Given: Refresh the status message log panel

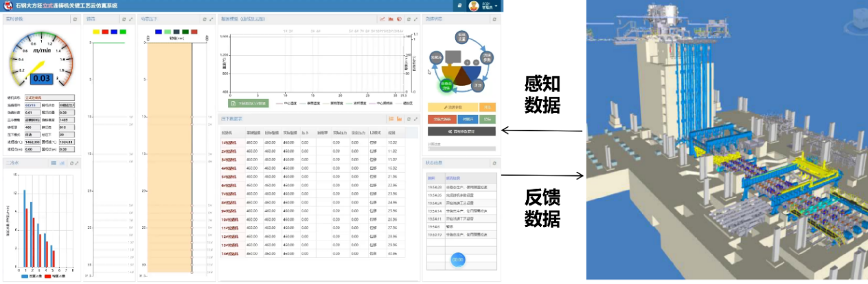Looking at the screenshot, I should click(x=494, y=163).
